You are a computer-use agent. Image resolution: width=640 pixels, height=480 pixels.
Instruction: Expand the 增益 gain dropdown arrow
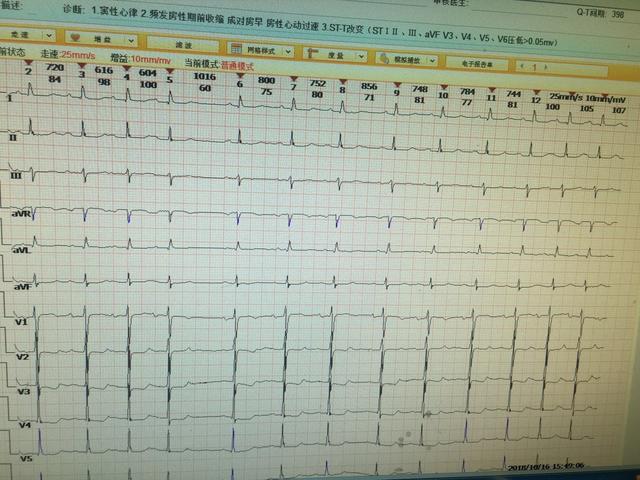click(x=131, y=40)
